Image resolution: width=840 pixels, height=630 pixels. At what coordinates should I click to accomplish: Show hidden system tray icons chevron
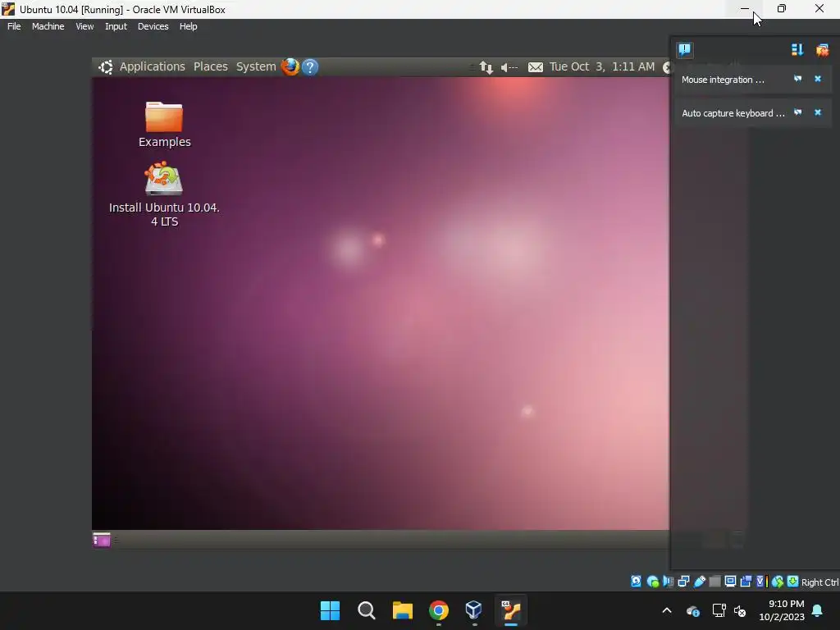point(667,610)
